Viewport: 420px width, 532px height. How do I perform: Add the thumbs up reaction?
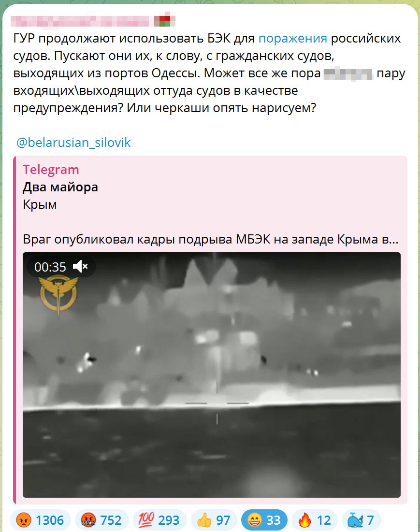point(214,520)
